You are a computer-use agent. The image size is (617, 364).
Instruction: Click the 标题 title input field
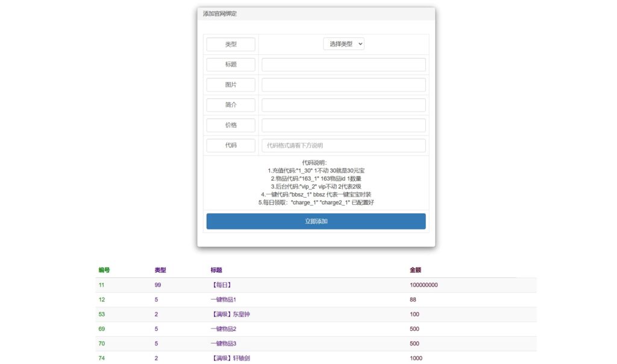coord(343,64)
